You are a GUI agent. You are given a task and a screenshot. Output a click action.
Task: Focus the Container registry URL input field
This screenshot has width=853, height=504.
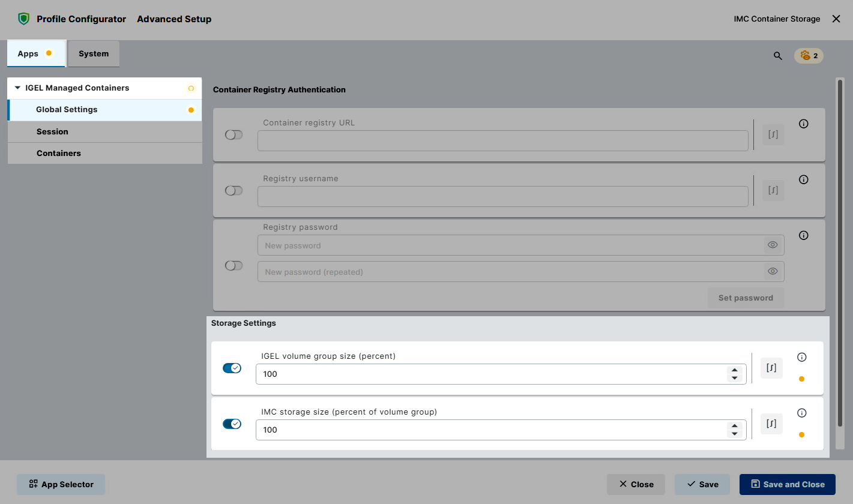point(503,140)
